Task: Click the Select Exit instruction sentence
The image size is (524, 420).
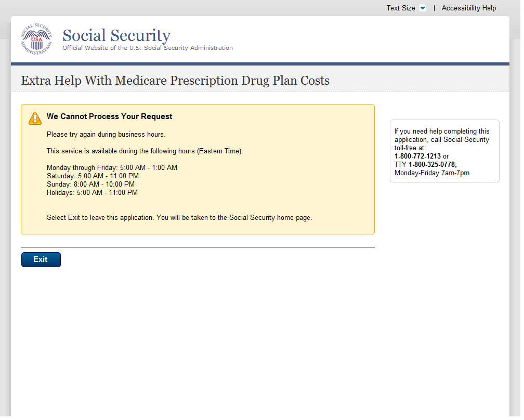Action: 179,218
